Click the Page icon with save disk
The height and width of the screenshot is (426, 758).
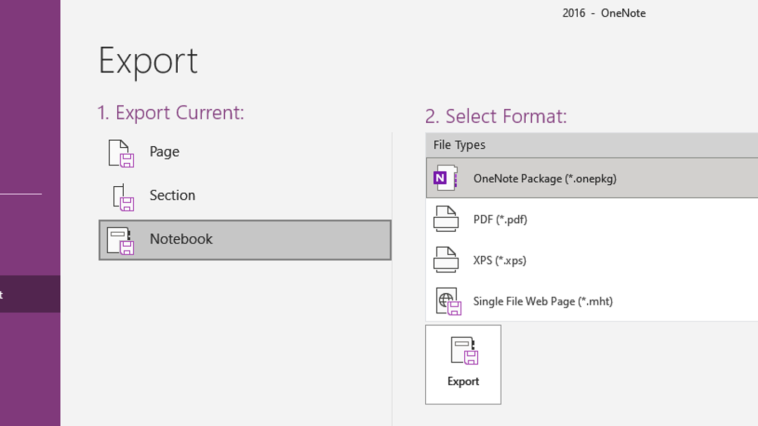click(121, 153)
